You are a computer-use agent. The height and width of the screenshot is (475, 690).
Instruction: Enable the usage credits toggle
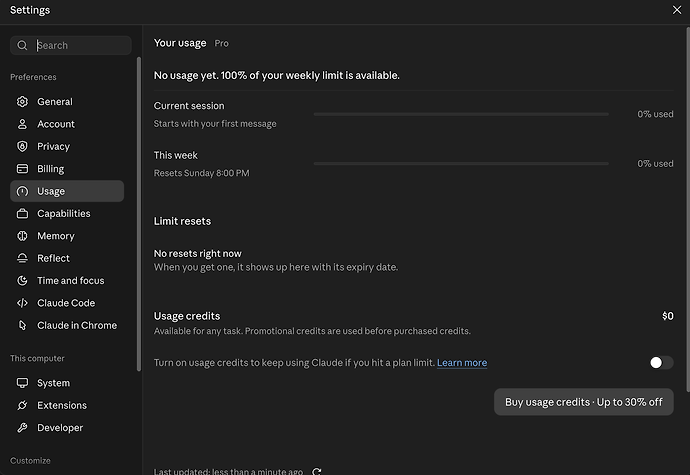coord(661,363)
